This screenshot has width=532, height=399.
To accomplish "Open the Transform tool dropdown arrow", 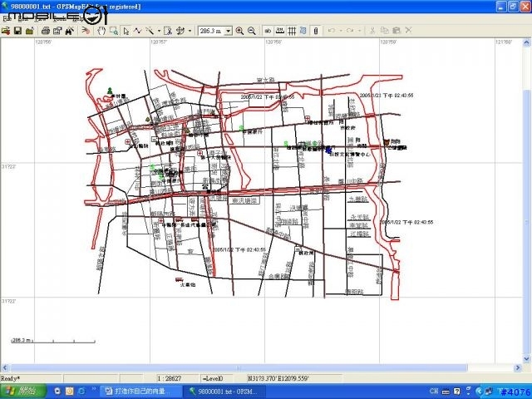I will [190, 31].
